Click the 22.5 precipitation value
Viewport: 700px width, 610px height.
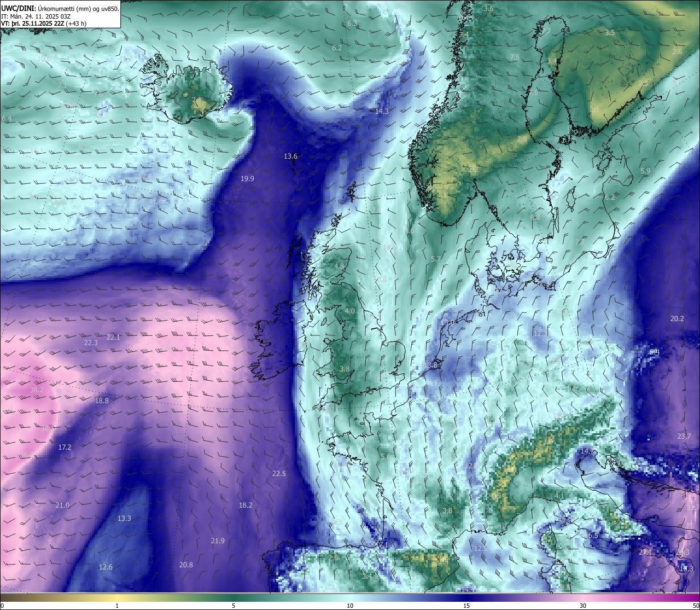[279, 474]
